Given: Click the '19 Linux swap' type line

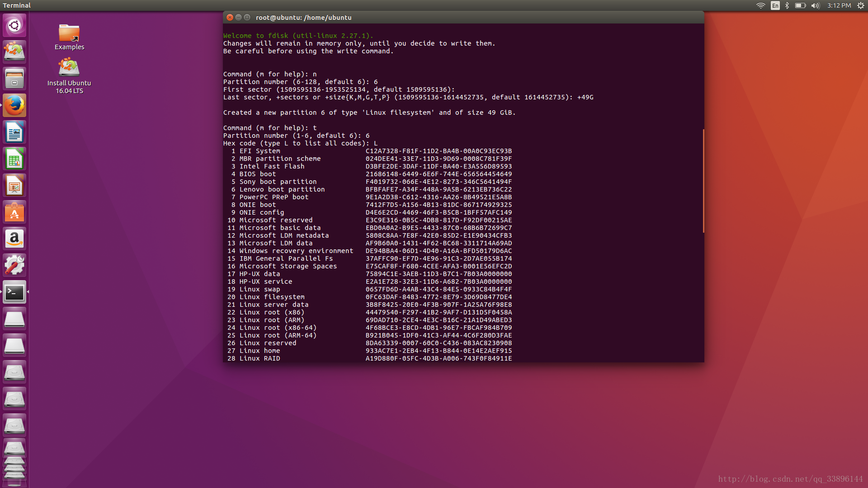Looking at the screenshot, I should coord(370,289).
